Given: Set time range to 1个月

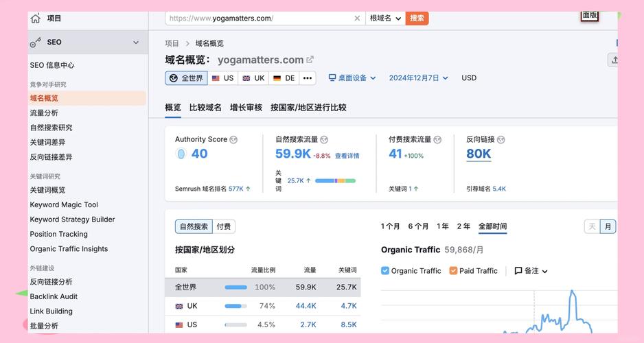Looking at the screenshot, I should pos(390,226).
